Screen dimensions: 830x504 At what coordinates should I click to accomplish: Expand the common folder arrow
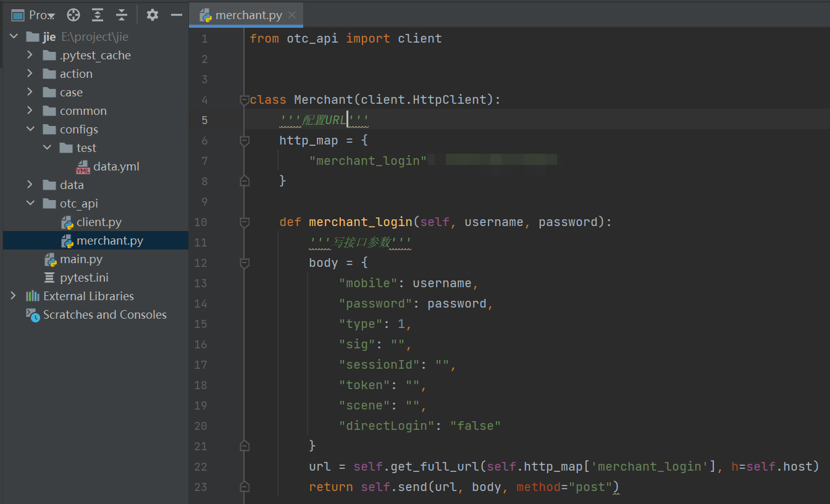(30, 111)
